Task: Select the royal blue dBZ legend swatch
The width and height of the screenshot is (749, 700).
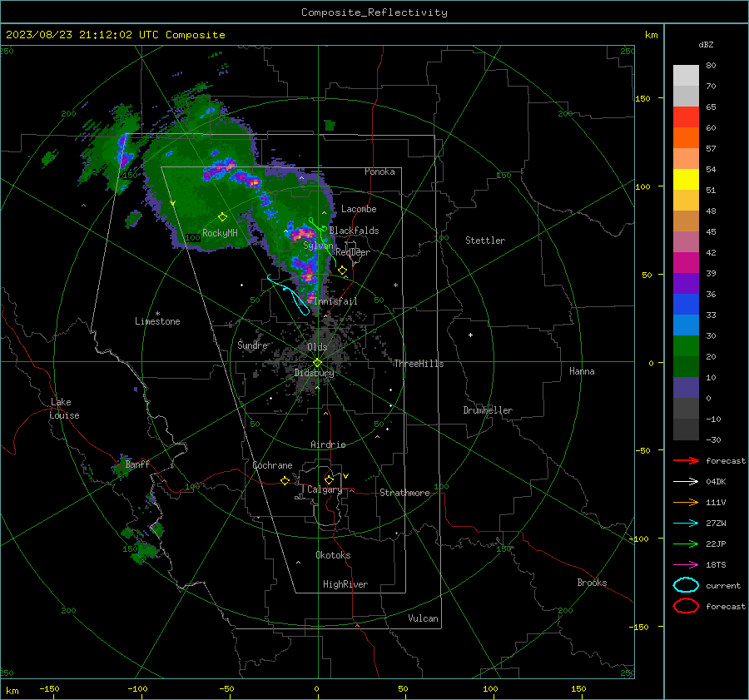Action: pos(686,305)
